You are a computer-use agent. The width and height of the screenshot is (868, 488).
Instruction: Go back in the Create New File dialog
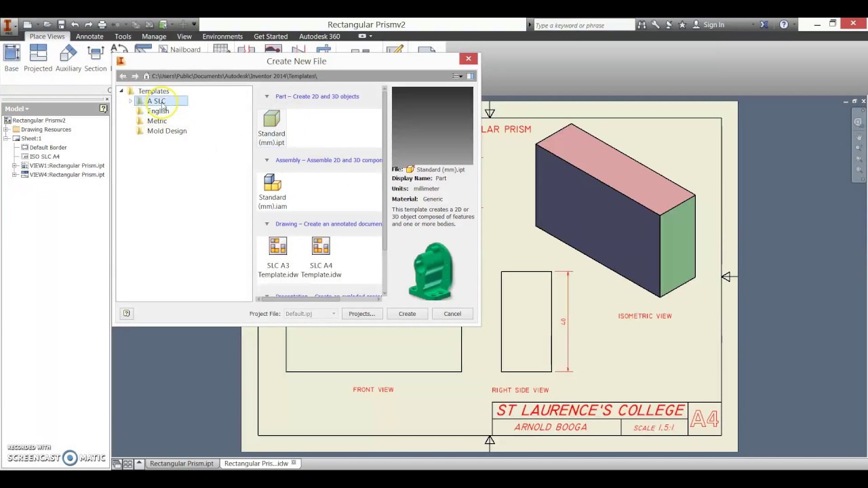click(123, 76)
